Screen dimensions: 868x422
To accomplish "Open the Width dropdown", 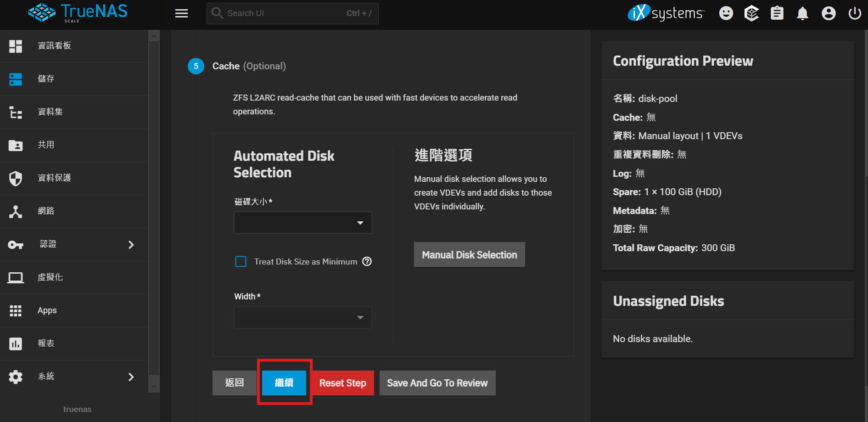I will click(x=302, y=317).
